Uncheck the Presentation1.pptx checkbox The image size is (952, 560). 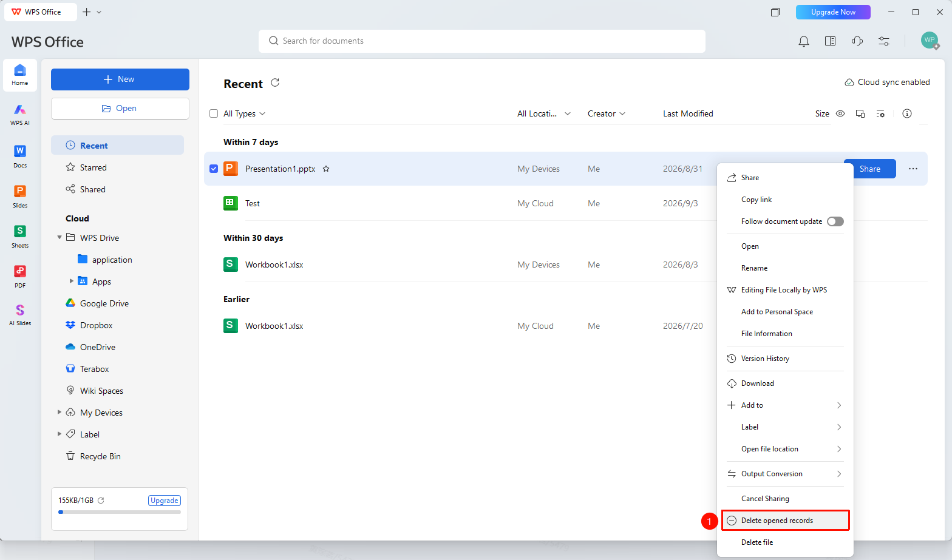click(x=214, y=169)
